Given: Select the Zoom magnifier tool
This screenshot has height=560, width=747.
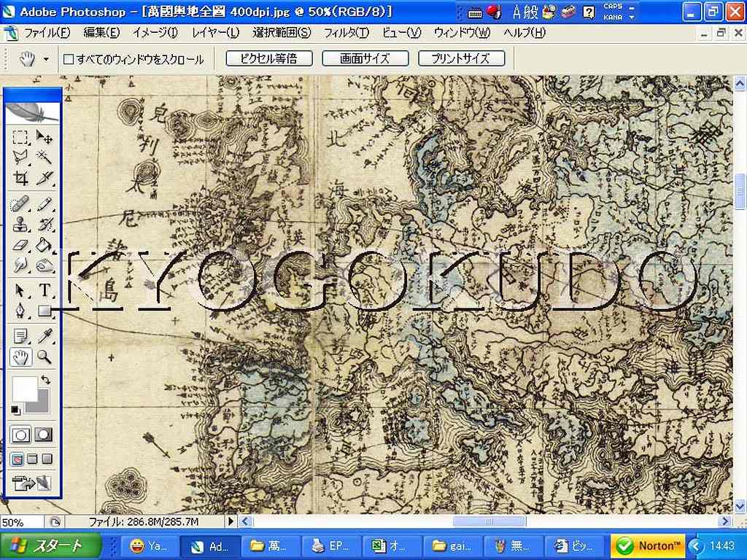Looking at the screenshot, I should 44,357.
